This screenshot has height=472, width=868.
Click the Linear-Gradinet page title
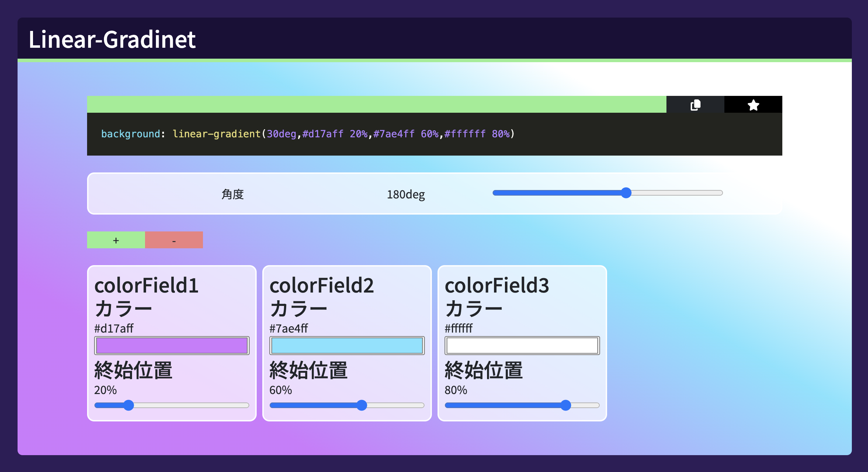tap(112, 39)
